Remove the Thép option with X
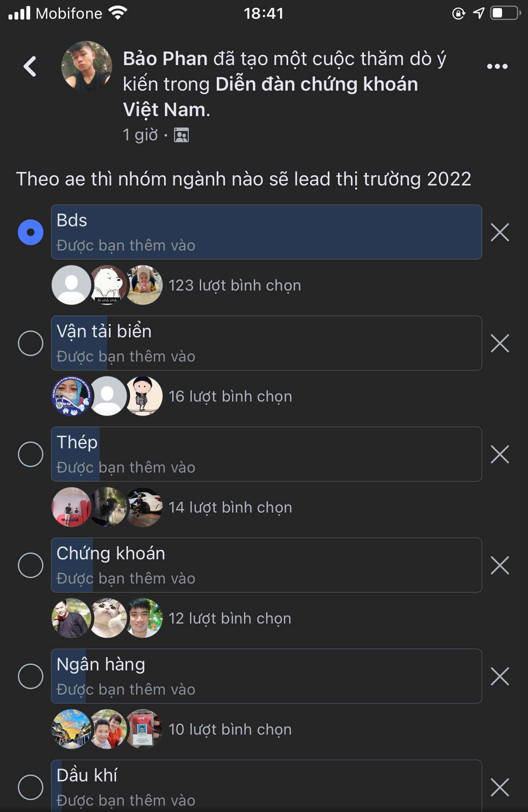The height and width of the screenshot is (812, 528). click(x=500, y=454)
